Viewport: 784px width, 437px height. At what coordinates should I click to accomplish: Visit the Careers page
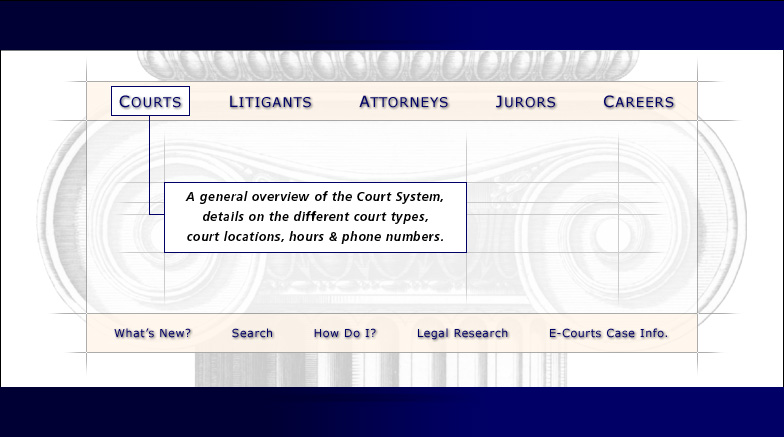639,102
